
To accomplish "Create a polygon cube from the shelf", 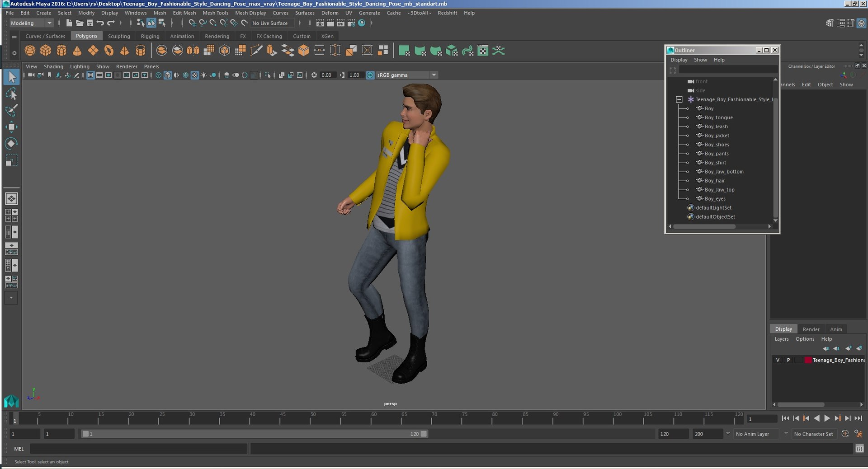I will [x=46, y=51].
